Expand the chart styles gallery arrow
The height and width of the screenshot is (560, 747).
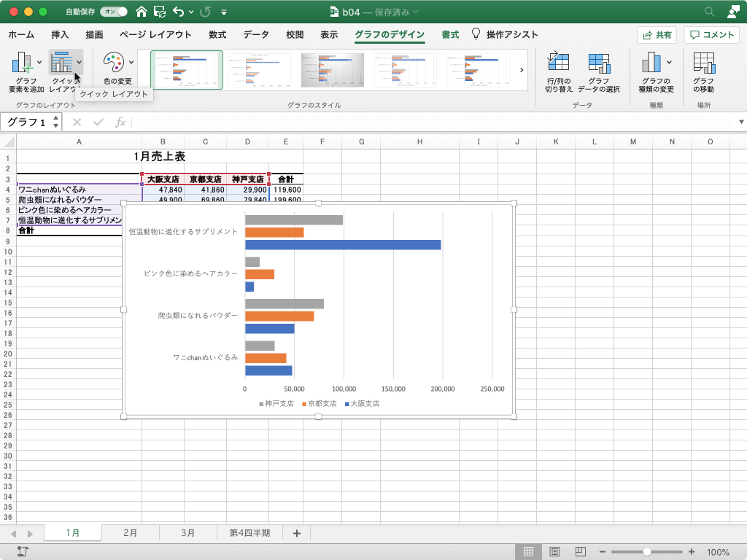[x=522, y=70]
